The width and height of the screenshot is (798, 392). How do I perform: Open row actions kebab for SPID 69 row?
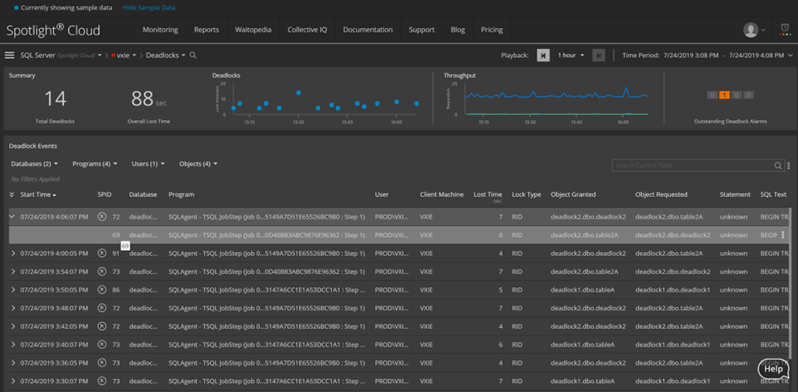[783, 235]
